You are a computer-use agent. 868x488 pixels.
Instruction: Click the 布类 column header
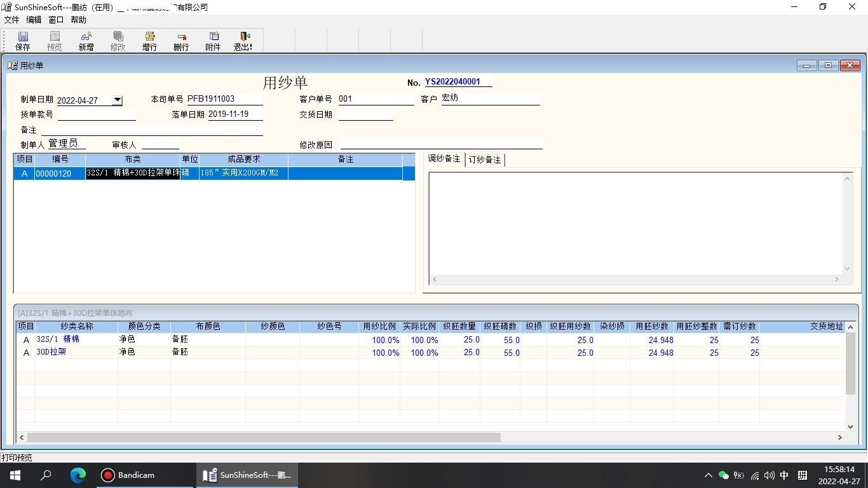pyautogui.click(x=133, y=159)
